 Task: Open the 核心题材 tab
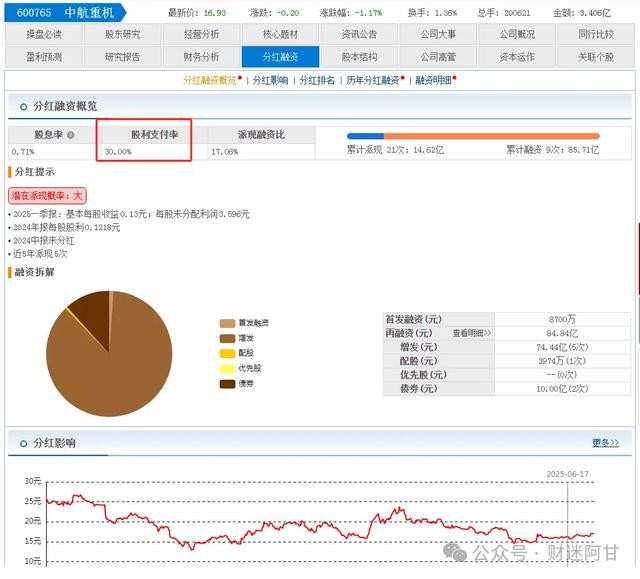[280, 34]
